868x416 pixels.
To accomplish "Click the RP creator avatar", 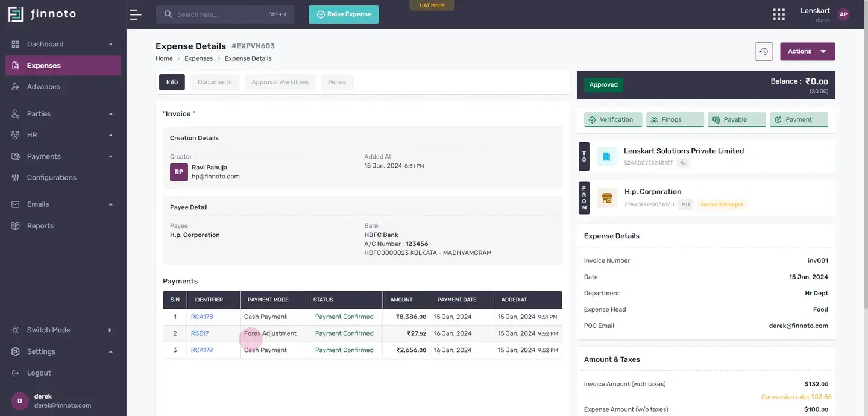I will click(179, 172).
